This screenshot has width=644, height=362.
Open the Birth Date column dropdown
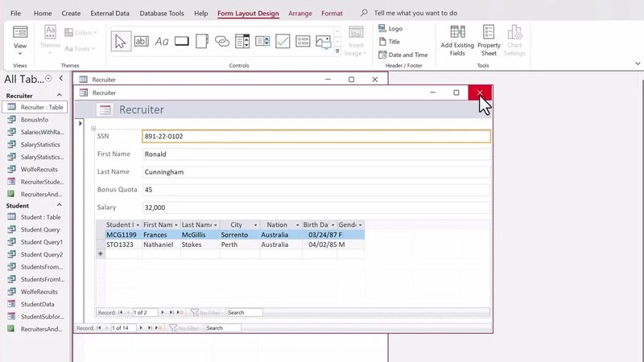332,225
